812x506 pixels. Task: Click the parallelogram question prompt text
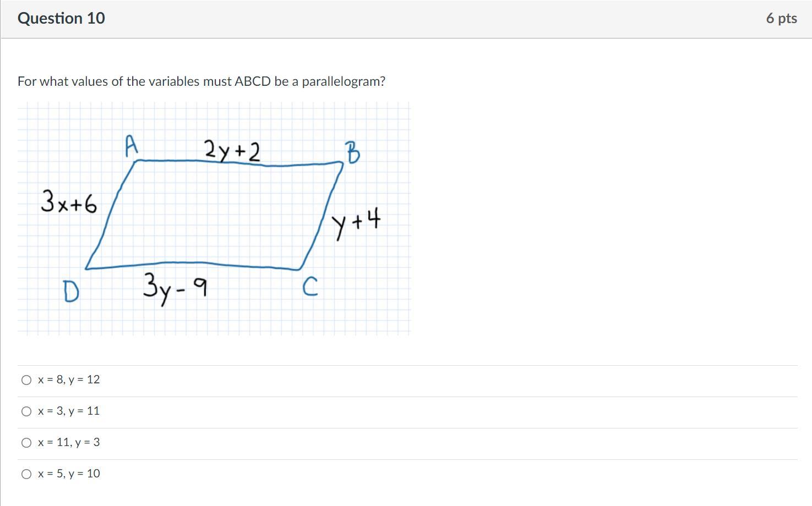(x=201, y=81)
